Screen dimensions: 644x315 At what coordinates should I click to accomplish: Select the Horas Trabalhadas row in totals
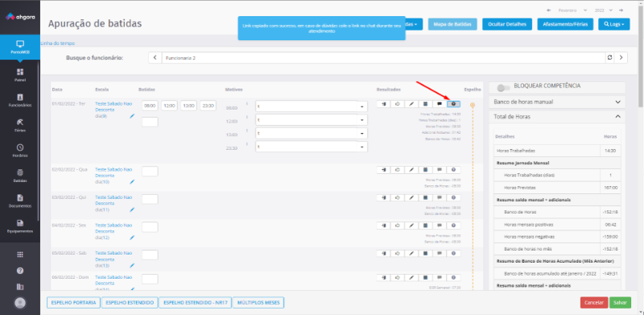click(x=557, y=151)
